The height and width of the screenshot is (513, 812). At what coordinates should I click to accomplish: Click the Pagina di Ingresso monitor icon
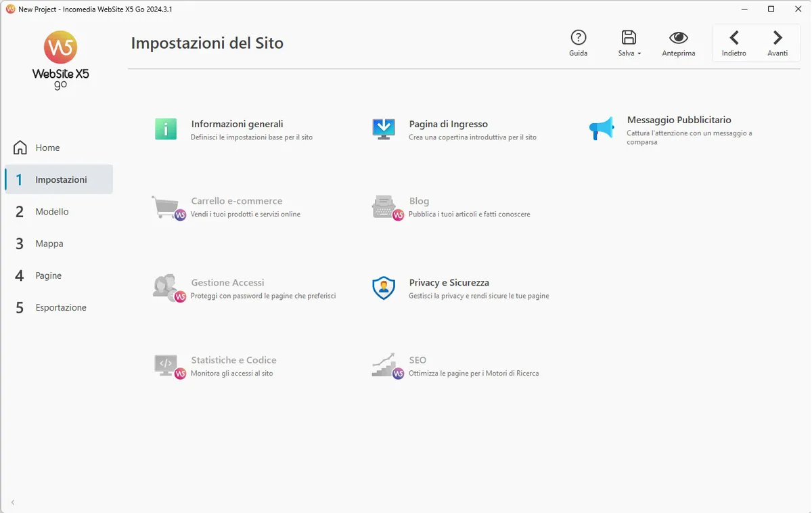point(384,129)
